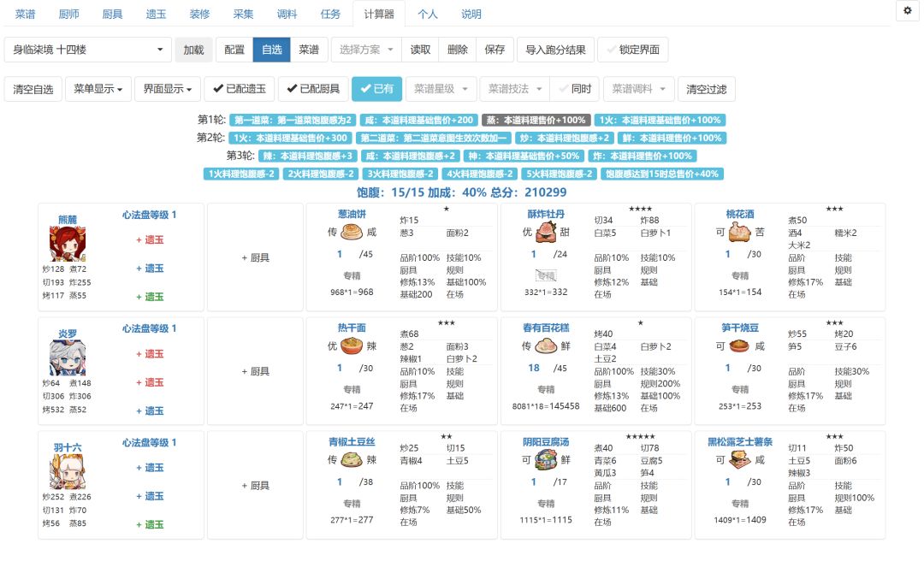Image resolution: width=924 pixels, height=573 pixels.
Task: Click the 加载 button
Action: (193, 50)
